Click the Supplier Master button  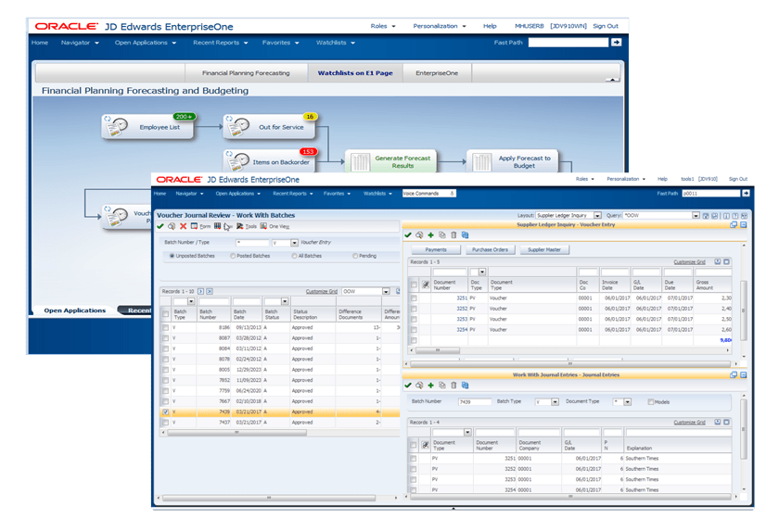pyautogui.click(x=544, y=250)
